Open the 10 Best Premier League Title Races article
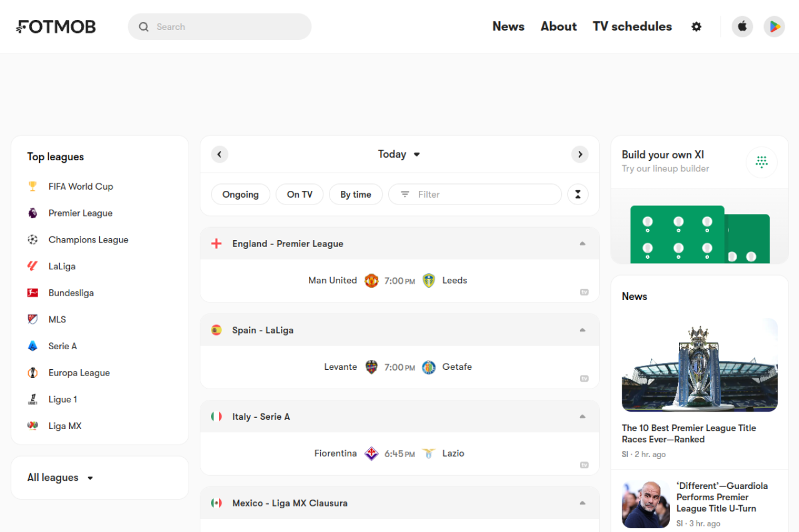Screen dimensions: 799x532 click(x=689, y=433)
